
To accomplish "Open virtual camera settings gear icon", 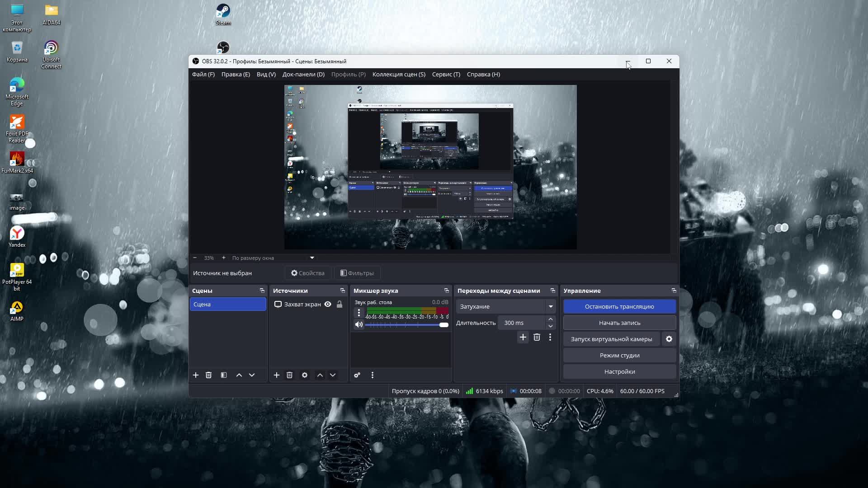I will [x=669, y=339].
